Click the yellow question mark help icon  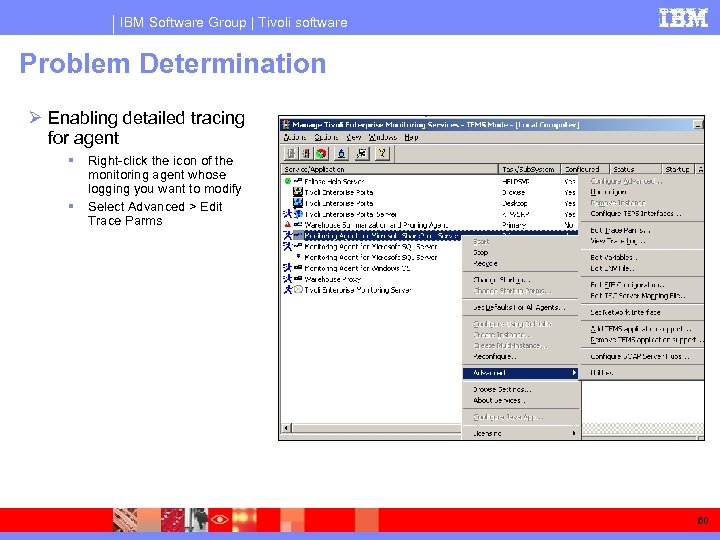tap(382, 153)
